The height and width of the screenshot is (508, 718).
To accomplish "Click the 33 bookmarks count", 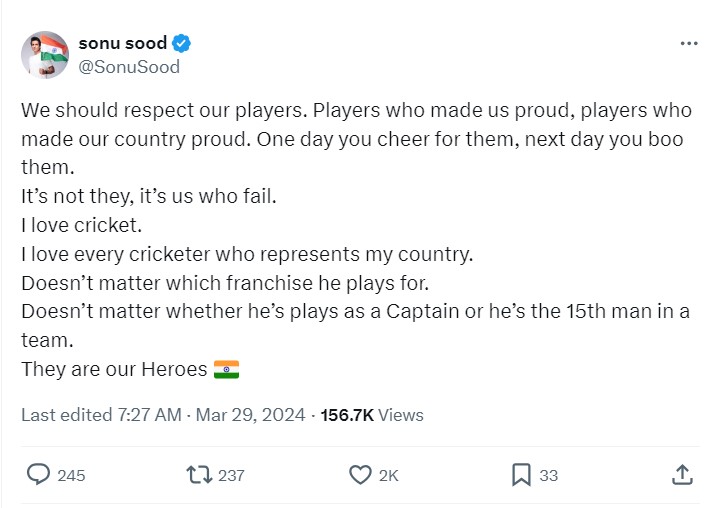I will pyautogui.click(x=548, y=476).
